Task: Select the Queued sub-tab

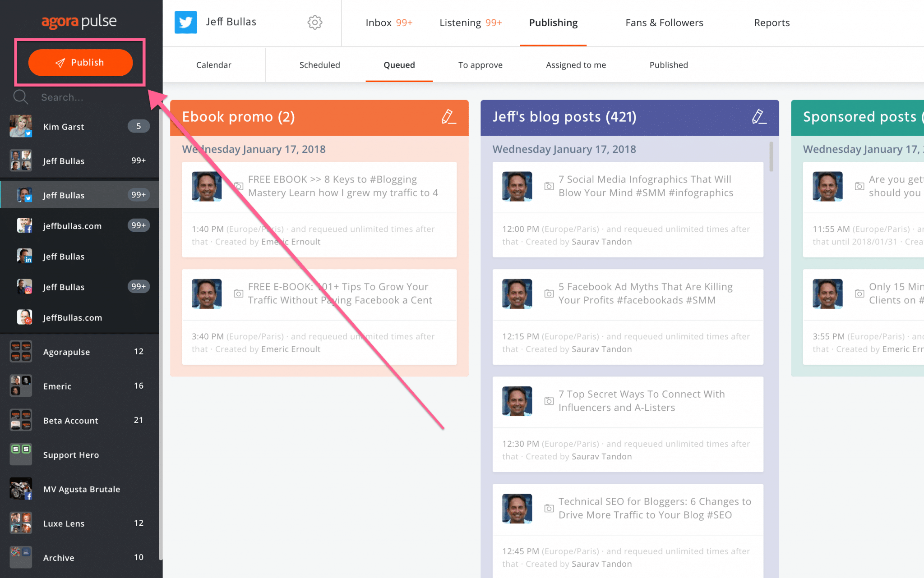Action: (x=399, y=65)
